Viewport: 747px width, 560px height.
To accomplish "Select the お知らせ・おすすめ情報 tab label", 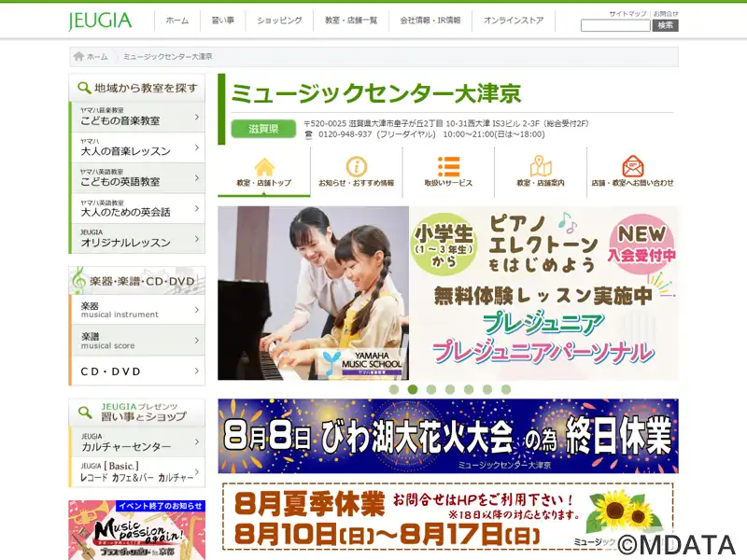I will [x=357, y=183].
